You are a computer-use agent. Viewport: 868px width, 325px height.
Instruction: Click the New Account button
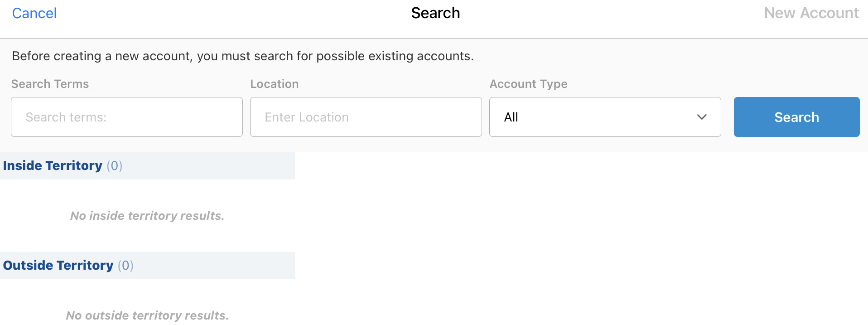click(811, 13)
